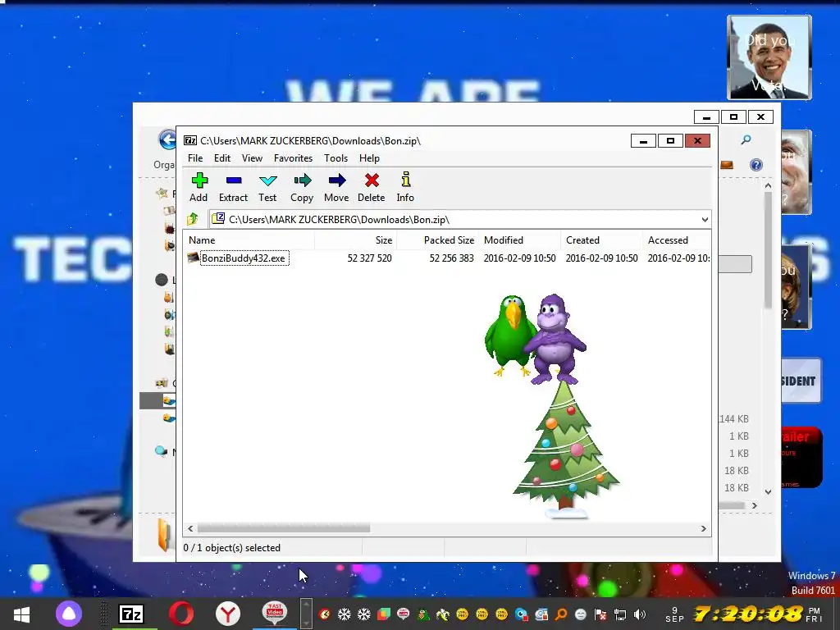Screen dimensions: 840x630
Task: Go up one folder level icon
Action: [x=193, y=218]
